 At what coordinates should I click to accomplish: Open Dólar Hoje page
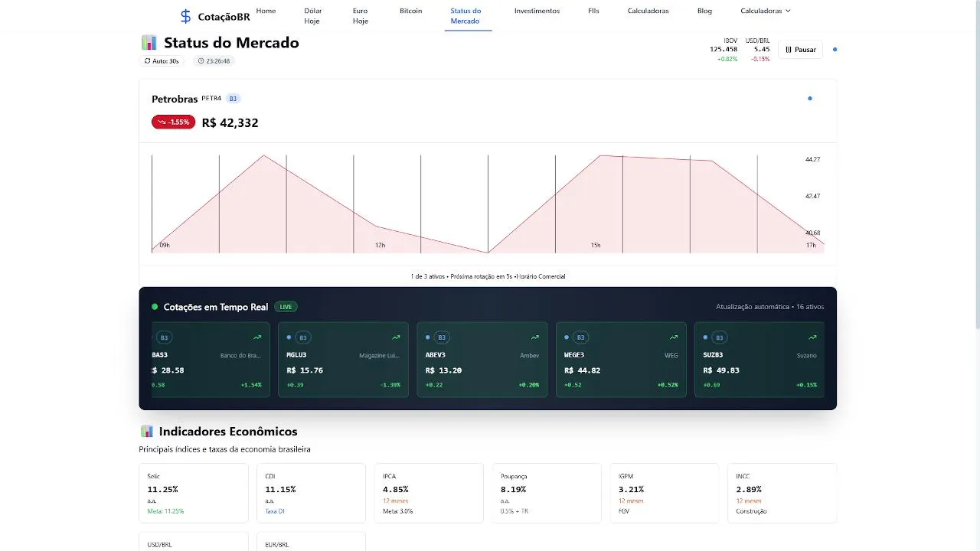point(312,16)
